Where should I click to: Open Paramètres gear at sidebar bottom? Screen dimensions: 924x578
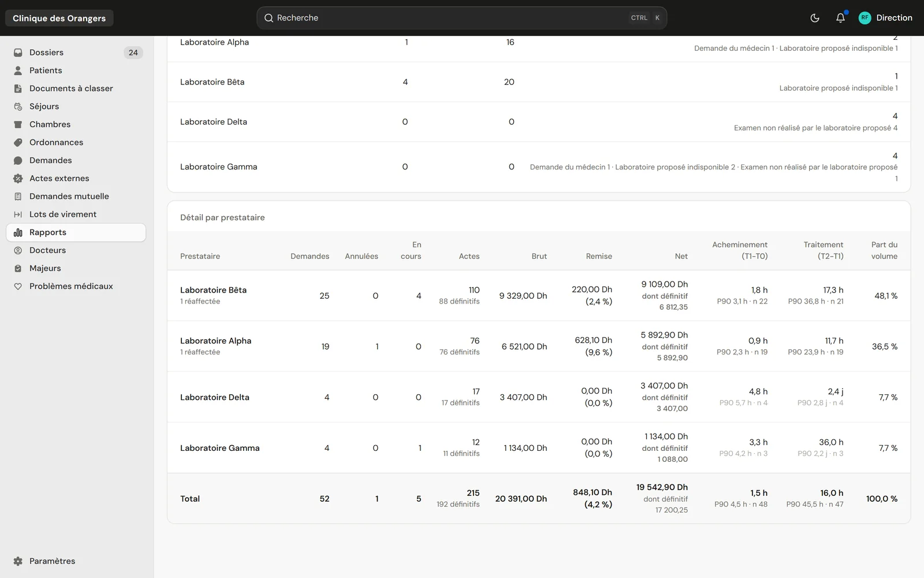18,561
